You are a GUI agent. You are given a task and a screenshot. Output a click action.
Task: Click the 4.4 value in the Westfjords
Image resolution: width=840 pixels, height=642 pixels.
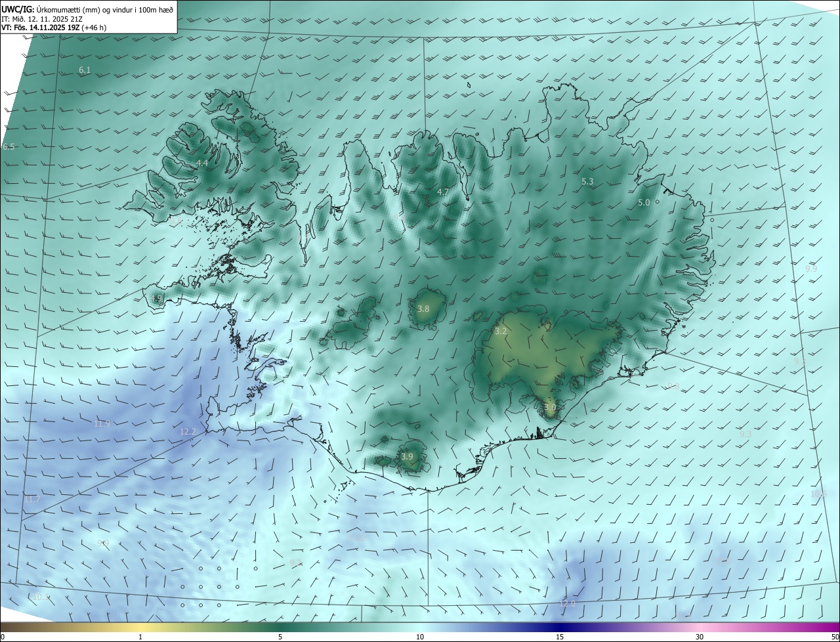[202, 163]
